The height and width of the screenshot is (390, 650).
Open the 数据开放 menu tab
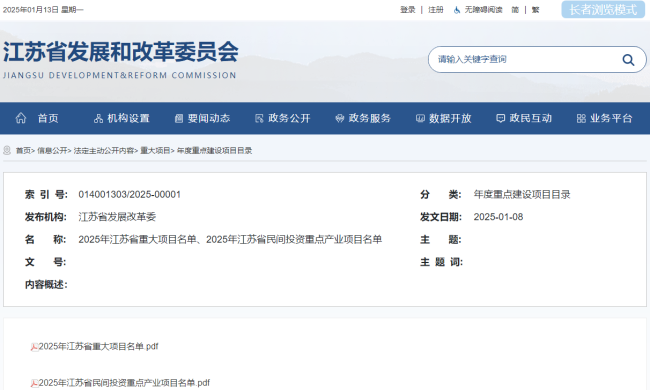[444, 119]
